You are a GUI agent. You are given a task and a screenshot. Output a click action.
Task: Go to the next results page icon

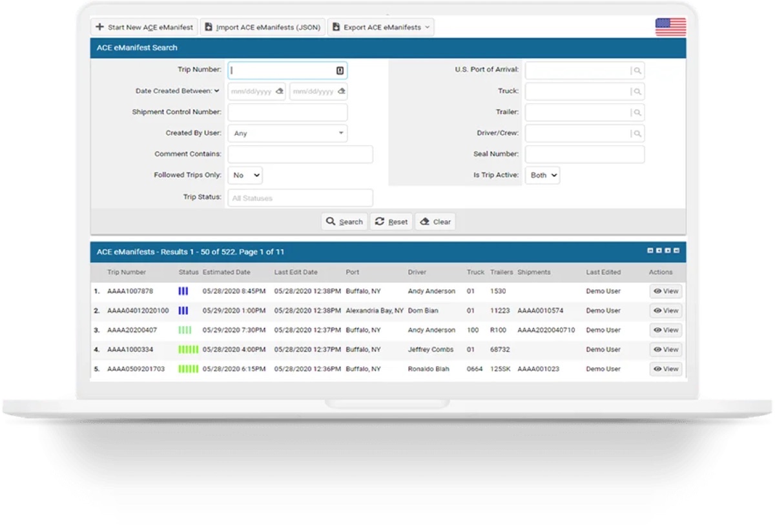coord(668,251)
